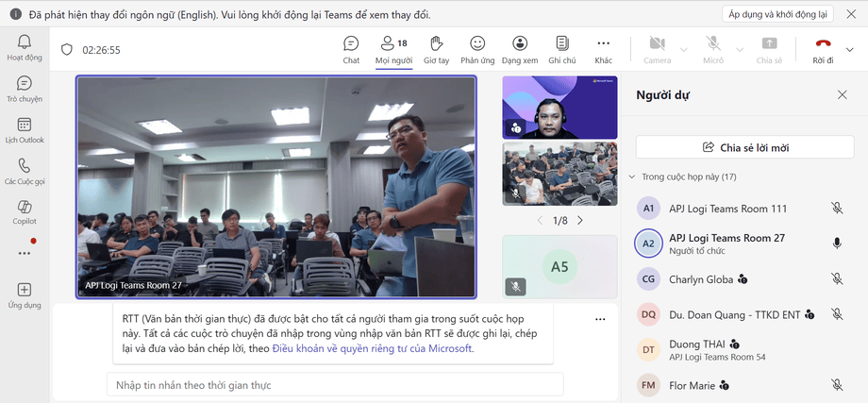Open Hoạt động activity feed

(x=25, y=46)
